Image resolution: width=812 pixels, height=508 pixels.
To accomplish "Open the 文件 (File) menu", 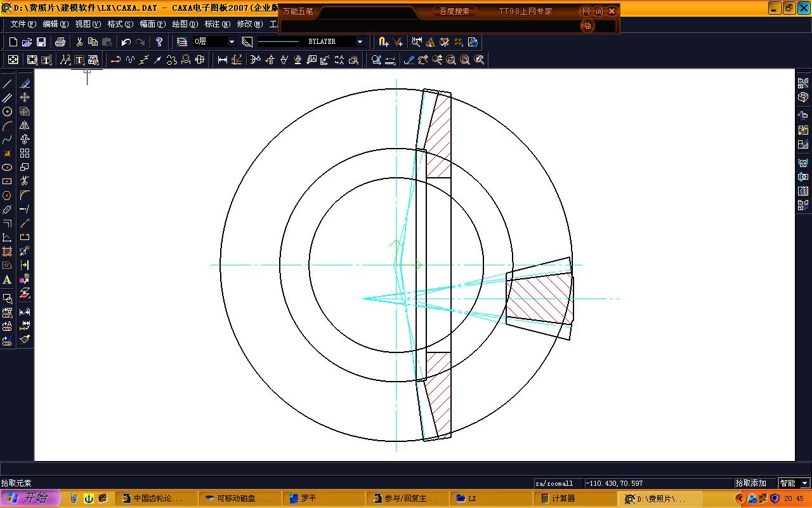I will coord(23,24).
